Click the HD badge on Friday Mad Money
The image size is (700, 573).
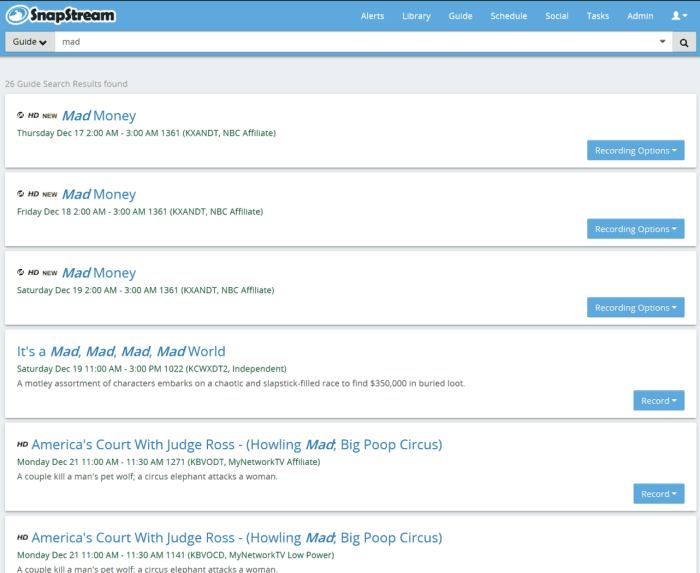[x=33, y=194]
